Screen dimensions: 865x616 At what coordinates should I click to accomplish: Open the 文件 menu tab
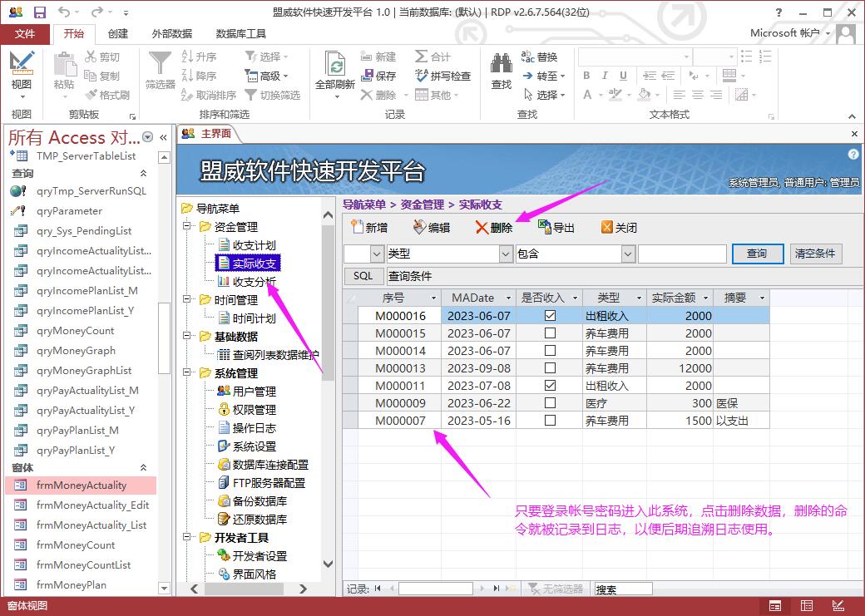tap(25, 33)
